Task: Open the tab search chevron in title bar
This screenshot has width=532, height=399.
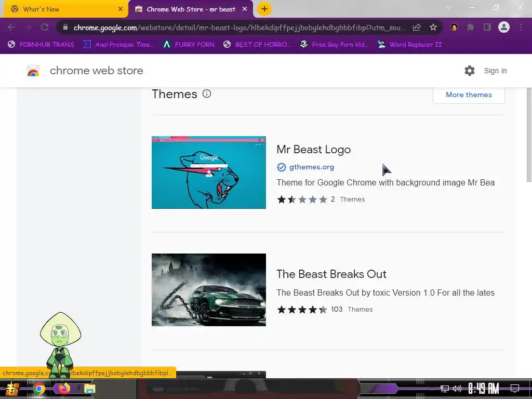Action: coord(448,7)
